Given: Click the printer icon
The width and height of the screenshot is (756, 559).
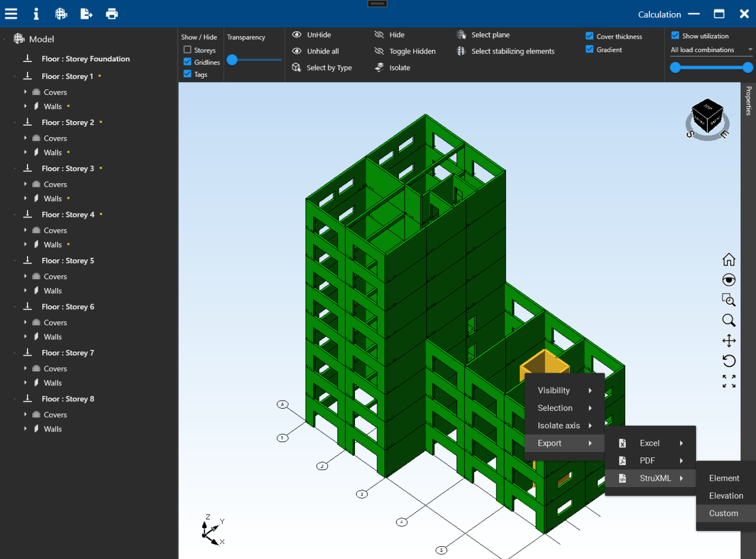Looking at the screenshot, I should [112, 14].
